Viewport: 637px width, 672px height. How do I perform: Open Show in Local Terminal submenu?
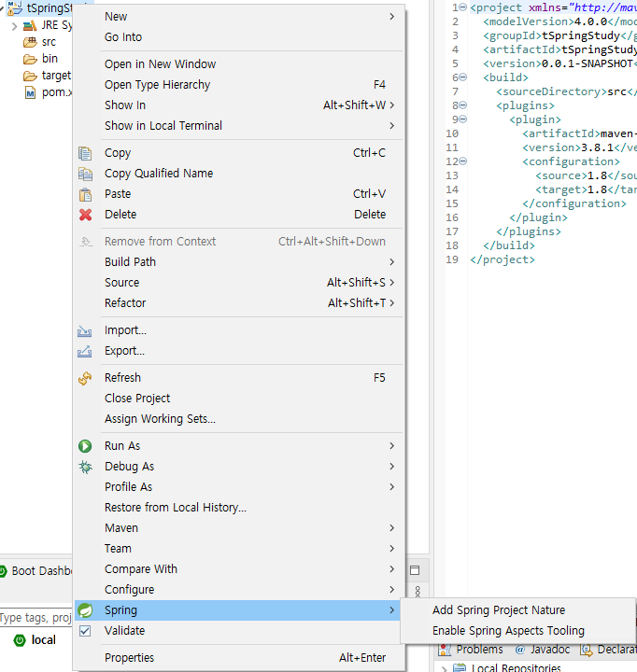pos(239,126)
